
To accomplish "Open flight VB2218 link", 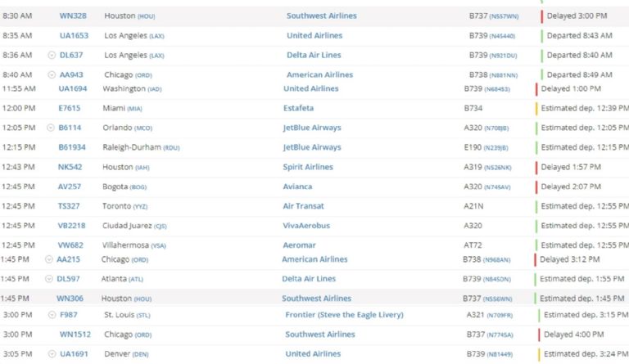I will (72, 226).
